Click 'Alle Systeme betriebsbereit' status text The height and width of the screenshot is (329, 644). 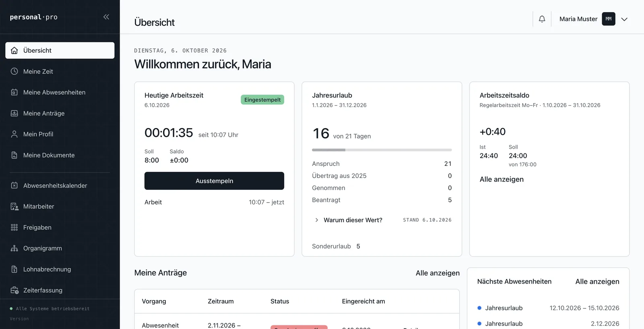[x=53, y=309]
